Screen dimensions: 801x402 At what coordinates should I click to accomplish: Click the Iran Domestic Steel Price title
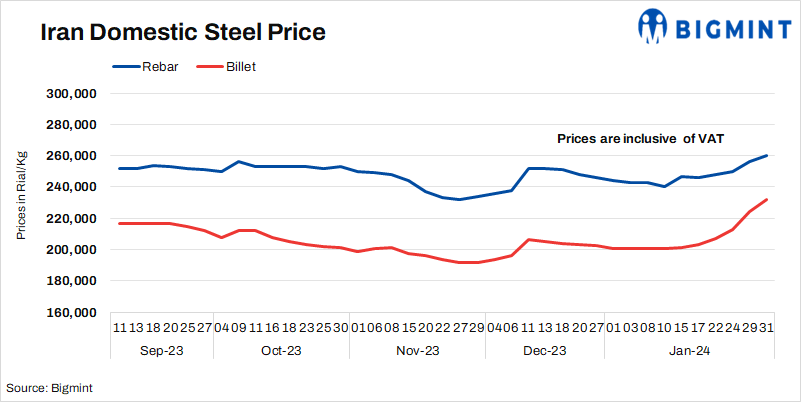[x=183, y=32]
